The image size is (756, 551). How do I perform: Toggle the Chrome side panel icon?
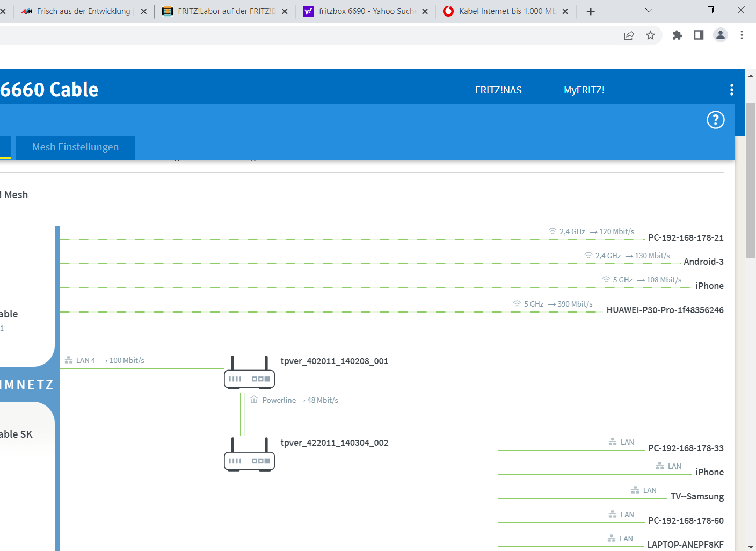[699, 35]
